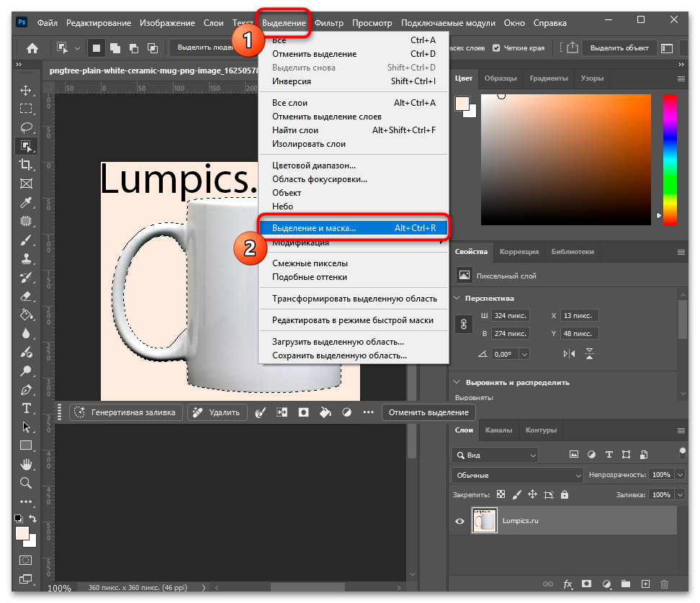Image resolution: width=700 pixels, height=603 pixels.
Task: Collapse the "Выровнять и распределить" section
Action: pos(457,382)
